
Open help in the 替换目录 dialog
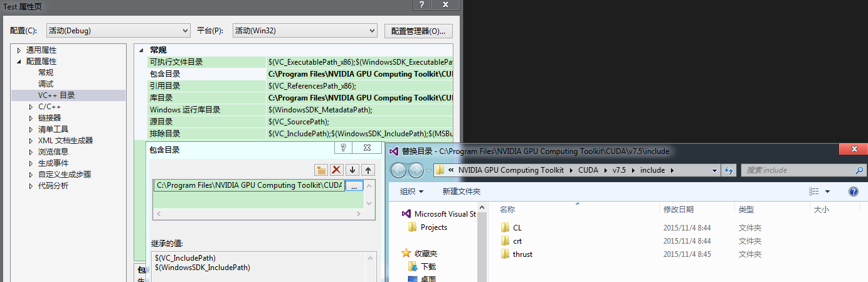click(853, 192)
